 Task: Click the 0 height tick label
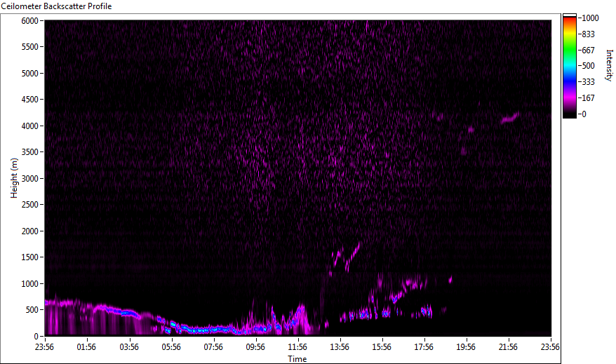36,336
